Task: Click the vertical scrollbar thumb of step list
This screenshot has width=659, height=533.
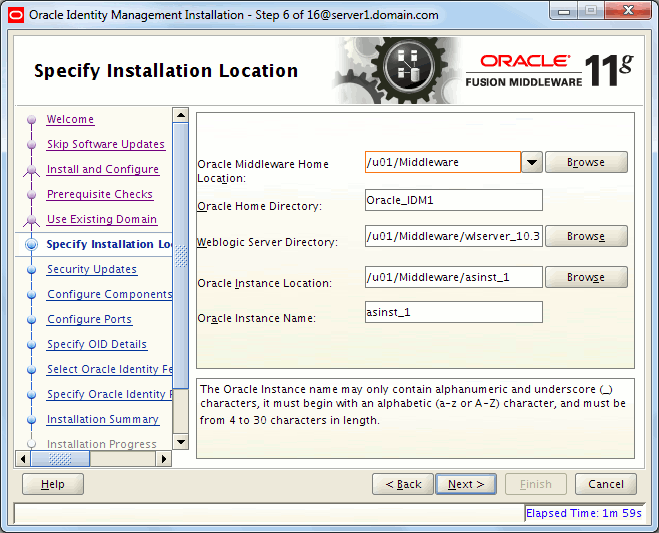Action: (181, 256)
